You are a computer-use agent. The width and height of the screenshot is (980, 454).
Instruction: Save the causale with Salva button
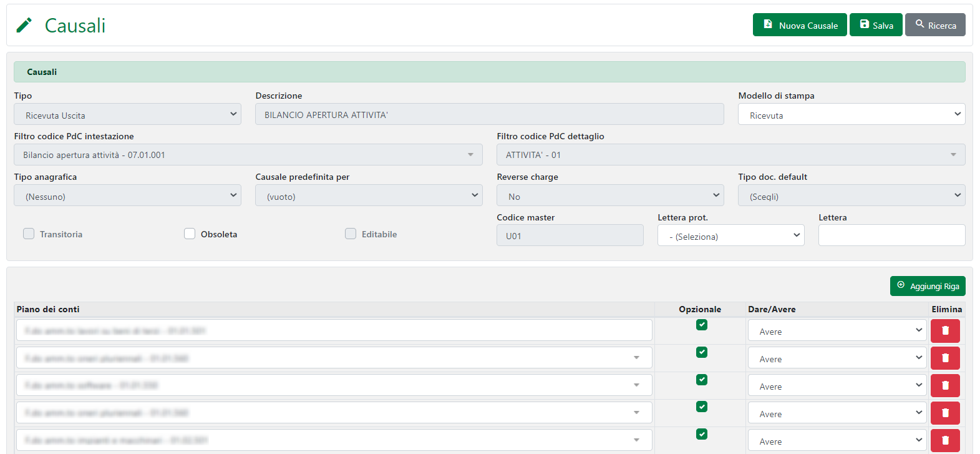pyautogui.click(x=875, y=25)
